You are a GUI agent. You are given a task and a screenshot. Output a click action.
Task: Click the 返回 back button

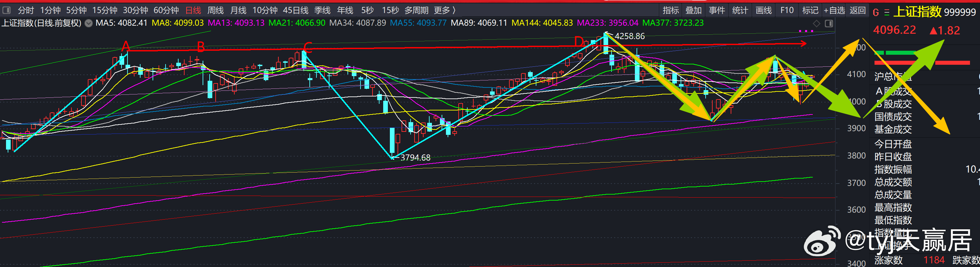click(x=858, y=10)
